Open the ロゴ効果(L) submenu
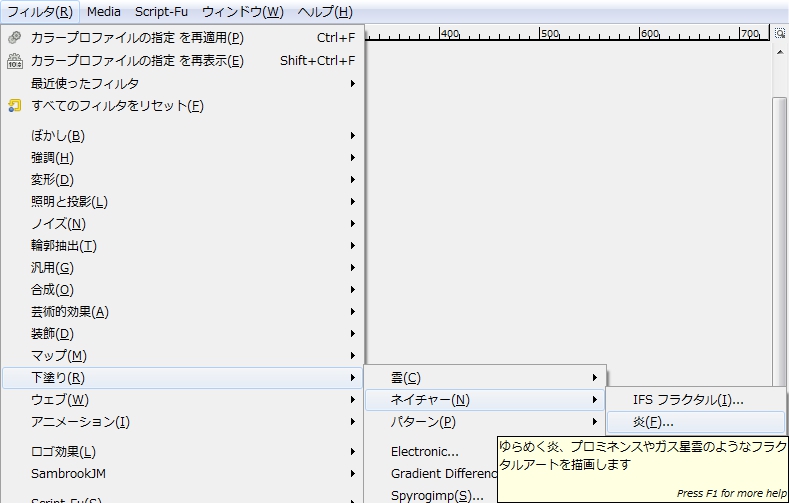789x503 pixels. pos(182,452)
